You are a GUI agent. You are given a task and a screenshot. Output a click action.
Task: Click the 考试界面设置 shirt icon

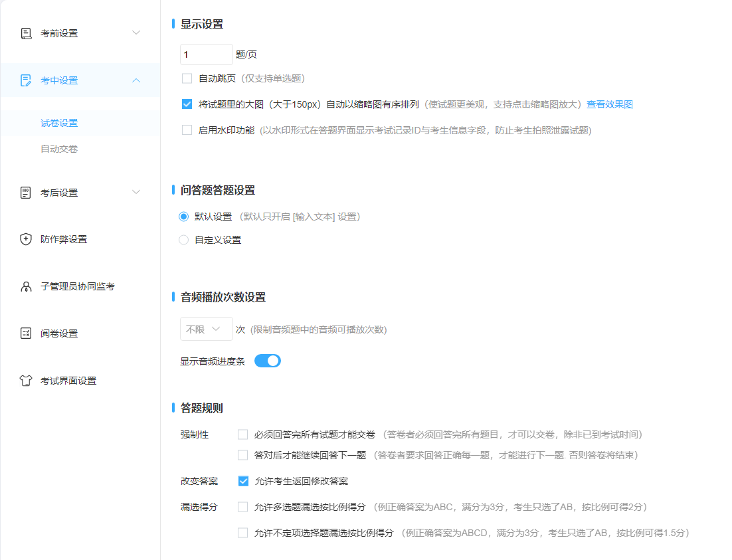coord(27,380)
